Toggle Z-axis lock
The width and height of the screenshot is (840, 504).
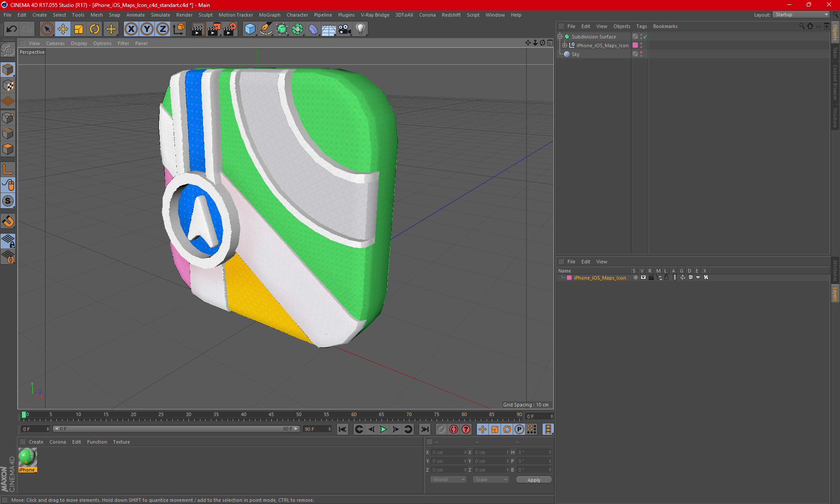pyautogui.click(x=163, y=29)
